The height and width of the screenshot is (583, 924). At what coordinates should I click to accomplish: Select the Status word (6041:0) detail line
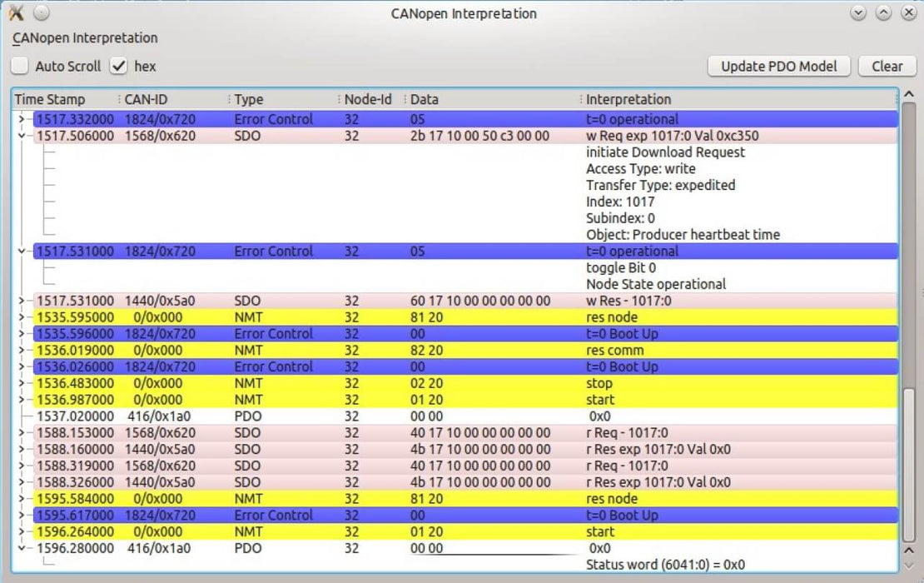point(665,566)
